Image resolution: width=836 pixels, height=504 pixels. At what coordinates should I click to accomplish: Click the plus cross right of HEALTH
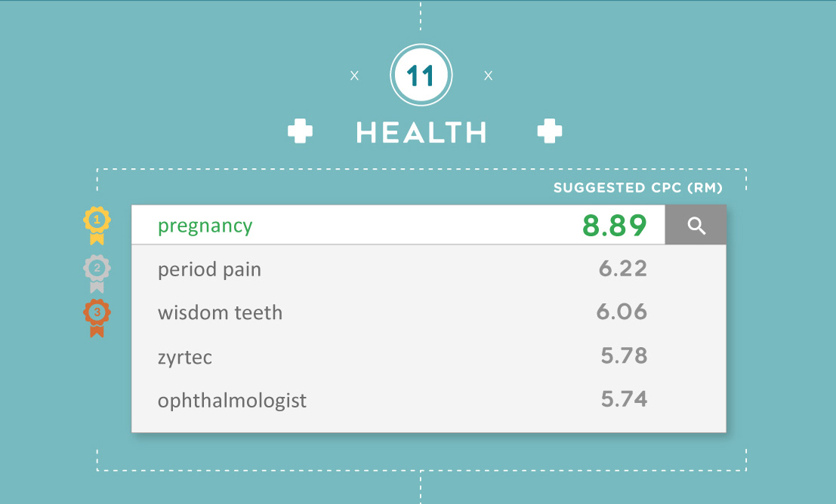pos(550,131)
